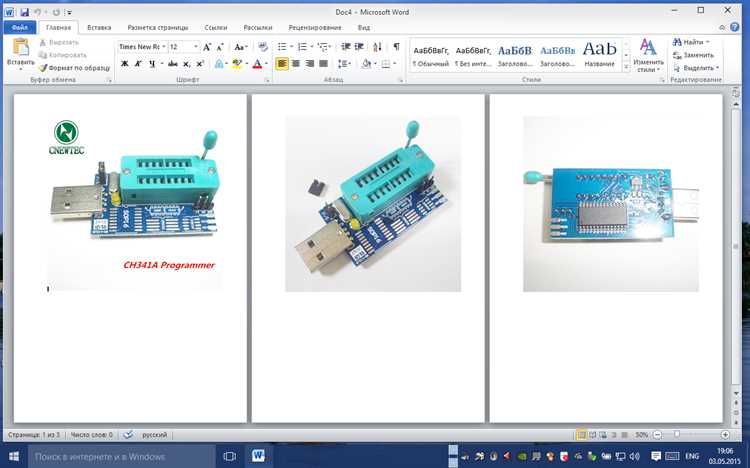Click the Windows search box in taskbar
Screen dimensions: 750x468
pyautogui.click(x=121, y=456)
